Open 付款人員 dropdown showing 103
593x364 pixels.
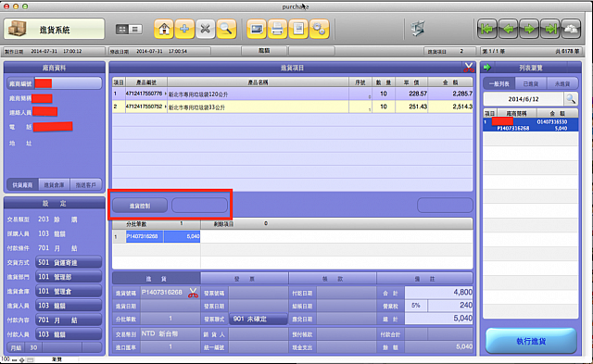(x=69, y=334)
